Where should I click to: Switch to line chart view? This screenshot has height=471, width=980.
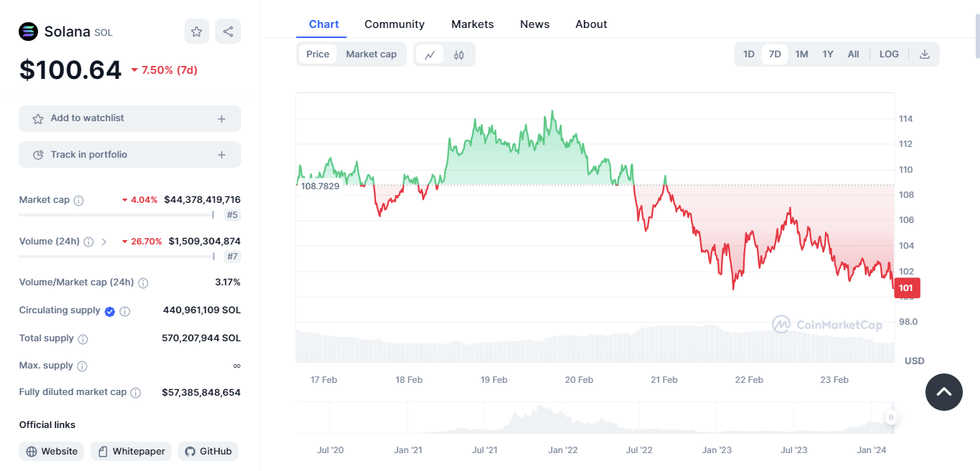[430, 54]
